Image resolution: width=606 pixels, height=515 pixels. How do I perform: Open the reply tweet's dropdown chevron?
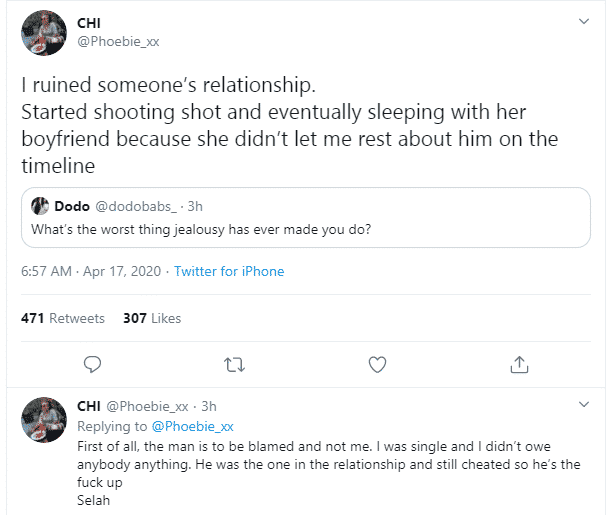583,405
